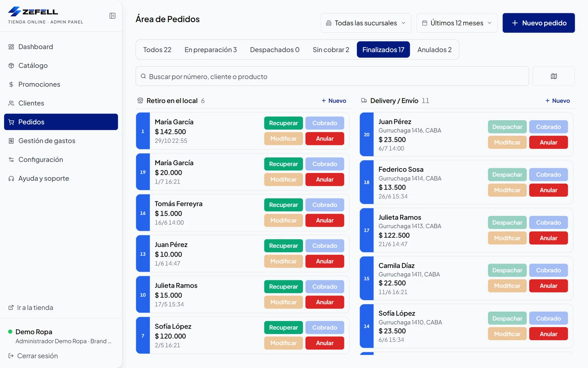Click the Nuevo pedido button
Screen dimensions: 588x368
coord(539,23)
